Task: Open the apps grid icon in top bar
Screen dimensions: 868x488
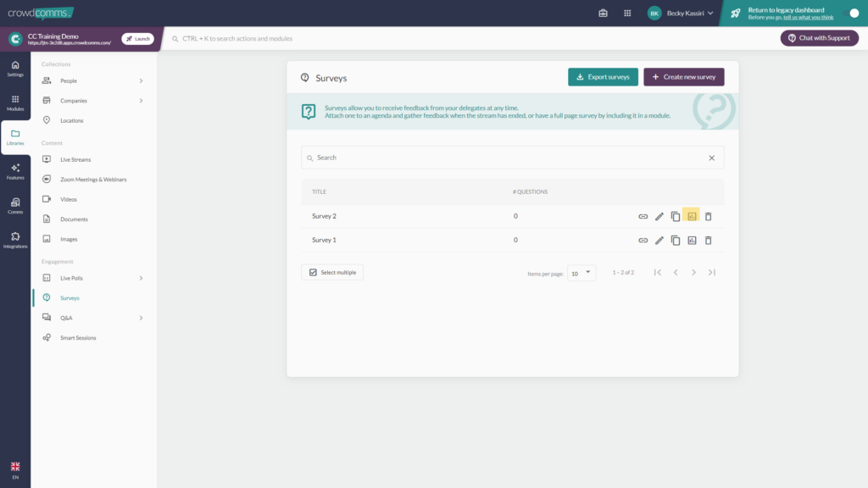Action: [x=627, y=13]
